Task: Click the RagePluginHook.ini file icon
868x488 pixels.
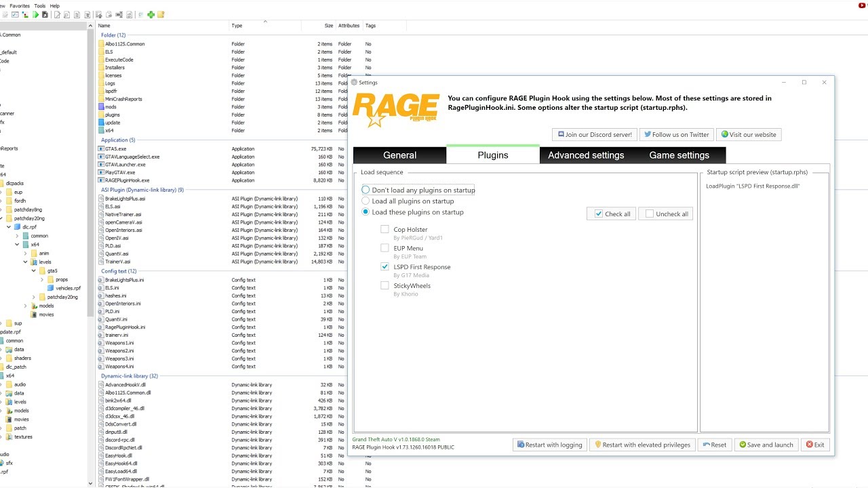Action: (101, 327)
